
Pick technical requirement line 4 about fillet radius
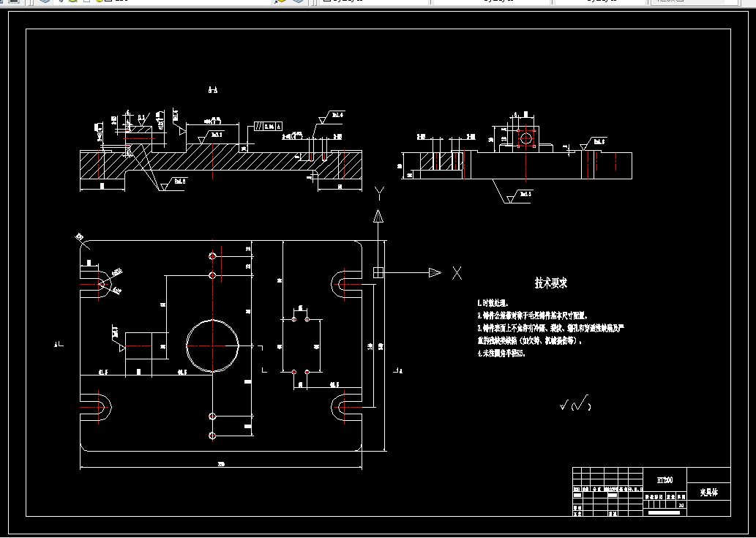(x=501, y=354)
